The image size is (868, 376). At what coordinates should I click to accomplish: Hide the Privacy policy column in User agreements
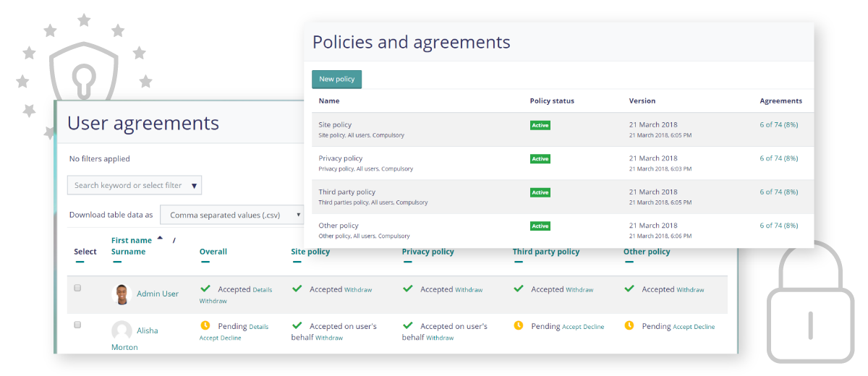(407, 262)
